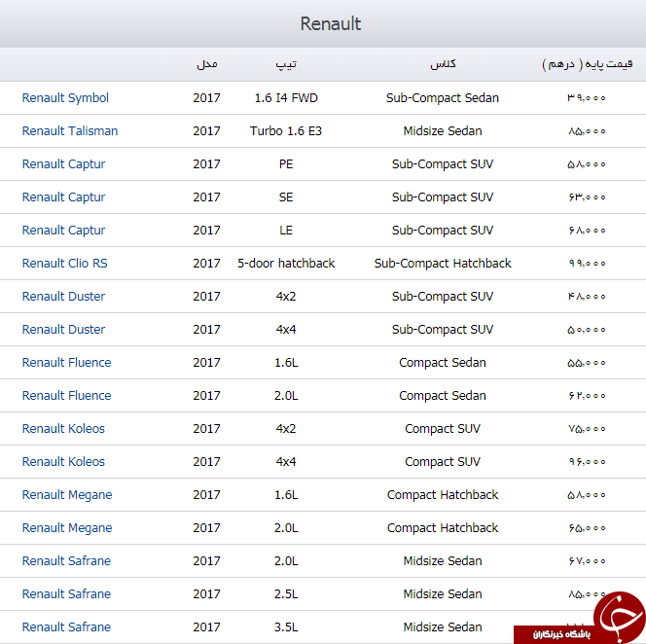This screenshot has height=644, width=646.
Task: Select the Duster 4x4 price '۵۰,۰۰۰'
Action: pyautogui.click(x=587, y=329)
